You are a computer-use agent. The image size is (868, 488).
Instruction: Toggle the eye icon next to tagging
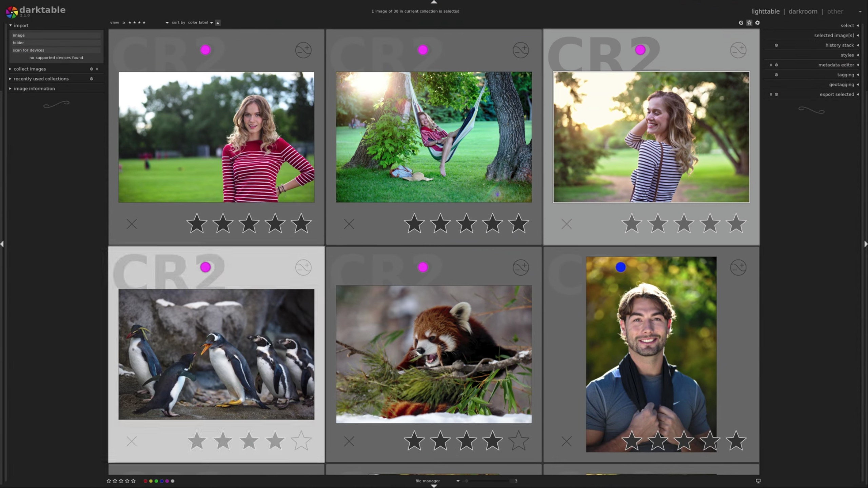pyautogui.click(x=776, y=75)
